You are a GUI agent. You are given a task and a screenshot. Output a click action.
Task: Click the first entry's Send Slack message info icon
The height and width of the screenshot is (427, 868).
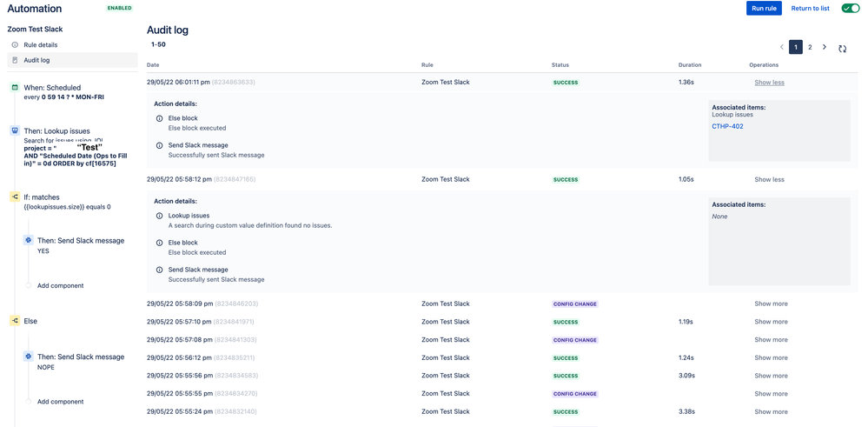pos(159,145)
